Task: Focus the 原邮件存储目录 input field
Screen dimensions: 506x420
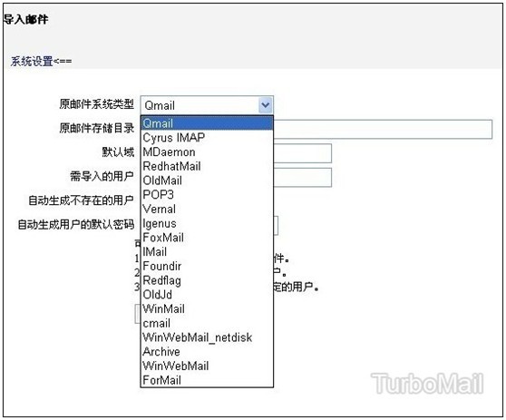Action: tap(383, 129)
